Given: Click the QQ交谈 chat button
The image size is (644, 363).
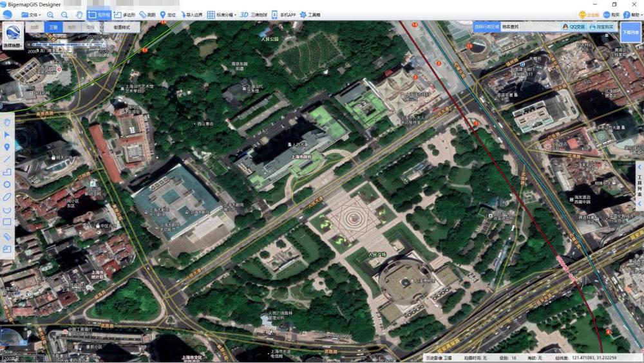Looking at the screenshot, I should tap(574, 26).
